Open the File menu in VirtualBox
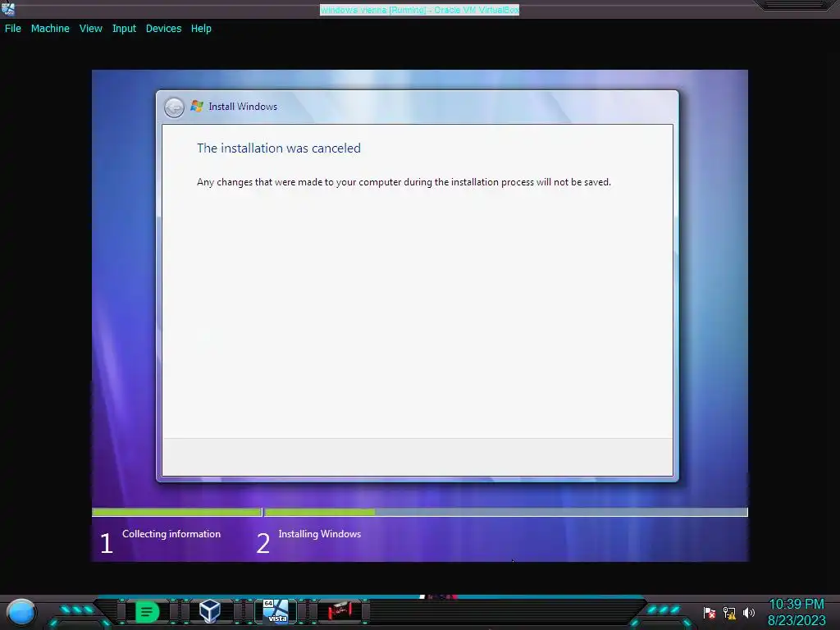Viewport: 840px width, 630px height. pyautogui.click(x=13, y=29)
